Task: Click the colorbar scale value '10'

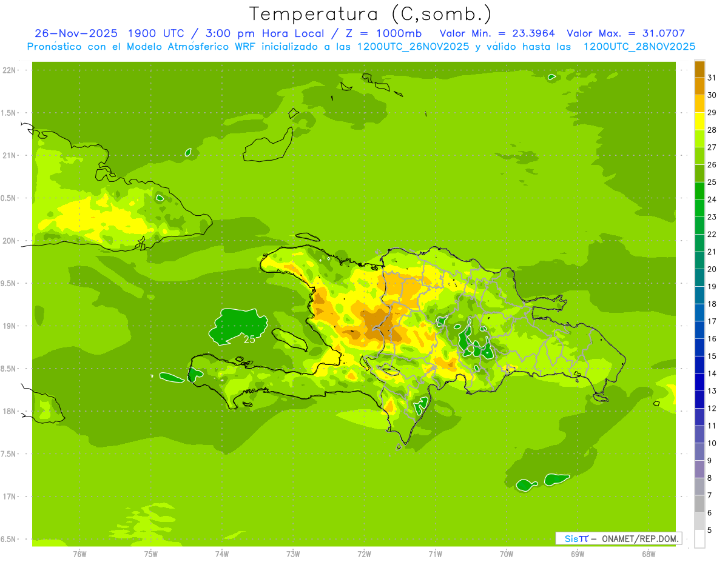Action: [x=712, y=443]
